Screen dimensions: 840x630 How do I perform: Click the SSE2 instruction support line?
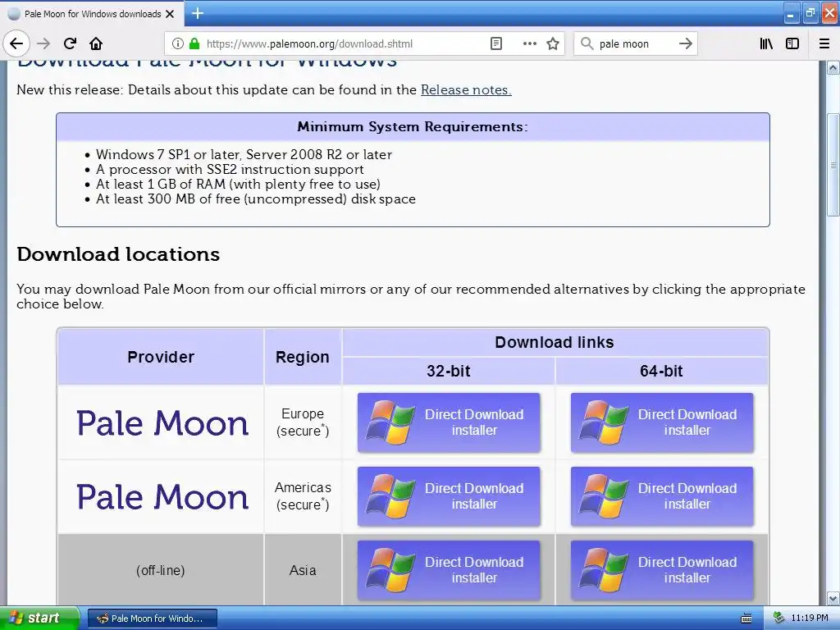tap(230, 169)
